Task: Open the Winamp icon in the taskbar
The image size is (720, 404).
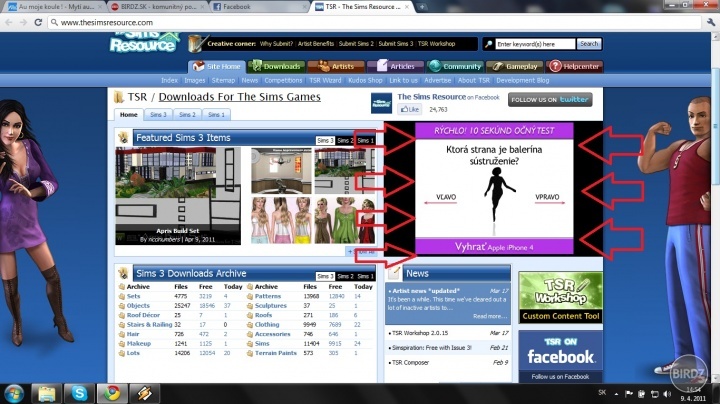Action: [x=144, y=394]
